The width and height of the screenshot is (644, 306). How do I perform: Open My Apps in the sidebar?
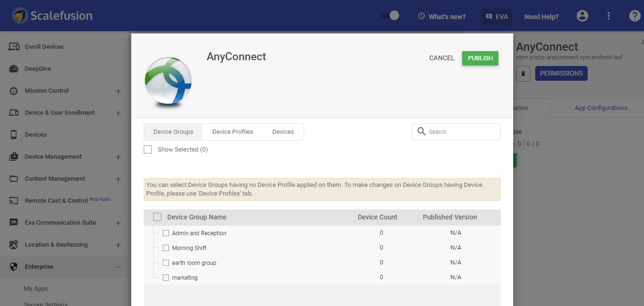pyautogui.click(x=36, y=289)
